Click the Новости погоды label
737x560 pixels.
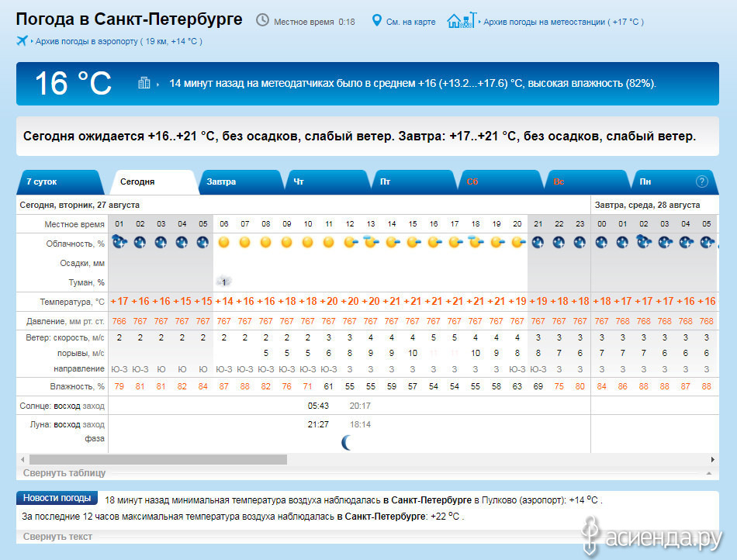[57, 498]
